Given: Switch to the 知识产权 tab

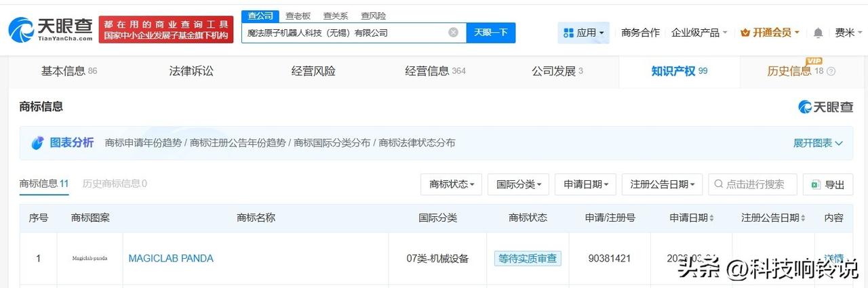Looking at the screenshot, I should pos(679,71).
